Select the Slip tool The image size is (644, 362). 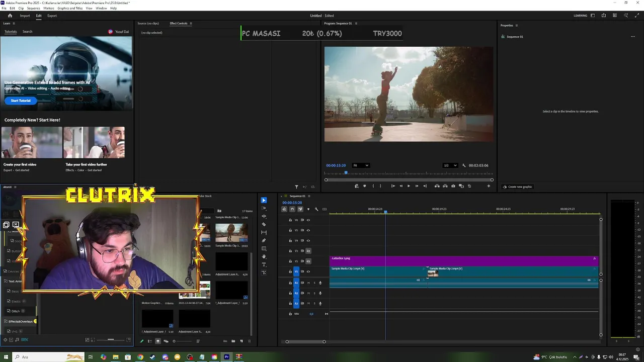[x=264, y=232]
